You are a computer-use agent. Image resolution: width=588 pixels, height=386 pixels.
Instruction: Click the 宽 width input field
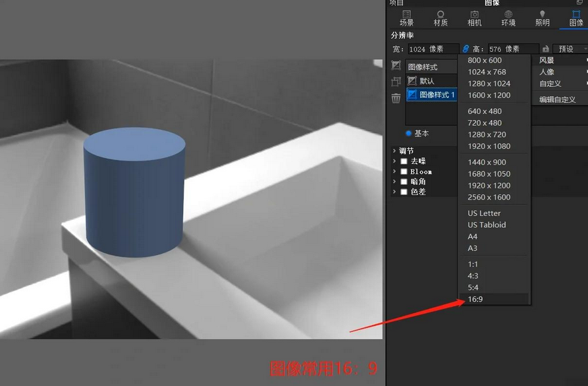[x=432, y=49]
